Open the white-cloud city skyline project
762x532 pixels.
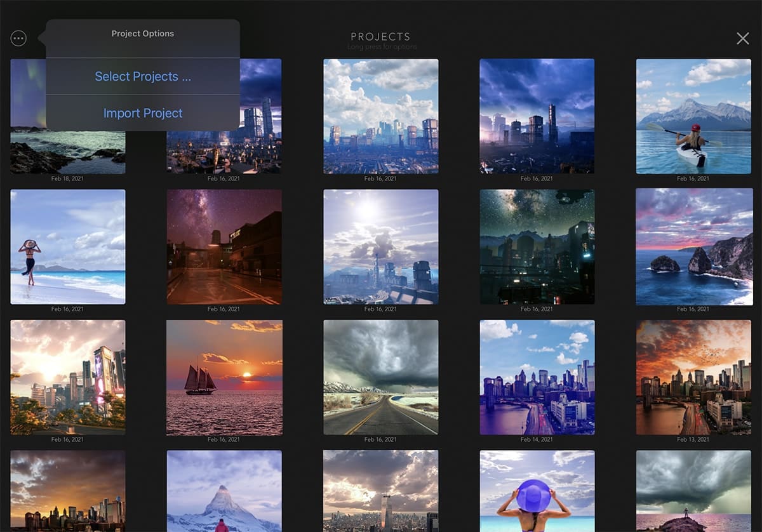pos(380,116)
